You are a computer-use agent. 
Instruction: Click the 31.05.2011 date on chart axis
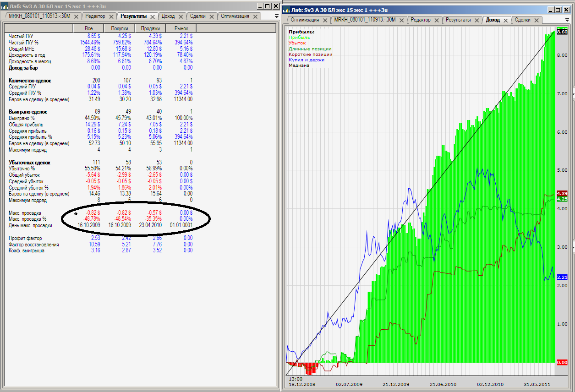(537, 384)
